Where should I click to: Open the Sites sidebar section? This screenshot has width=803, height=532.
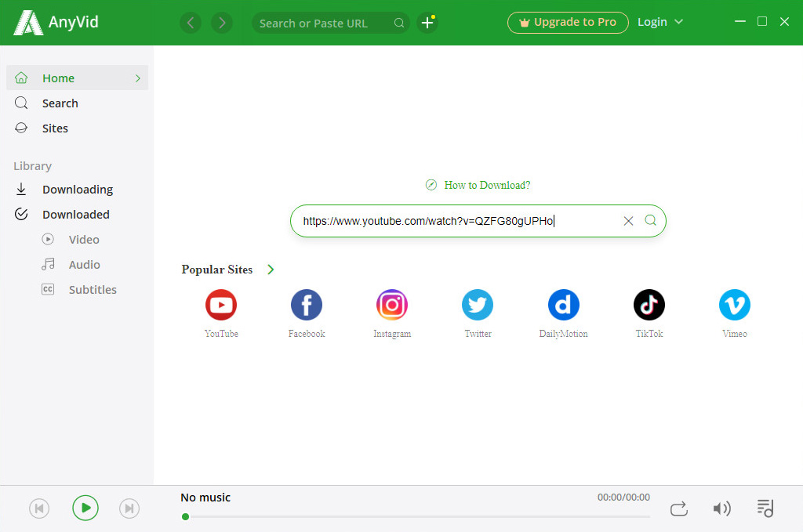point(55,128)
